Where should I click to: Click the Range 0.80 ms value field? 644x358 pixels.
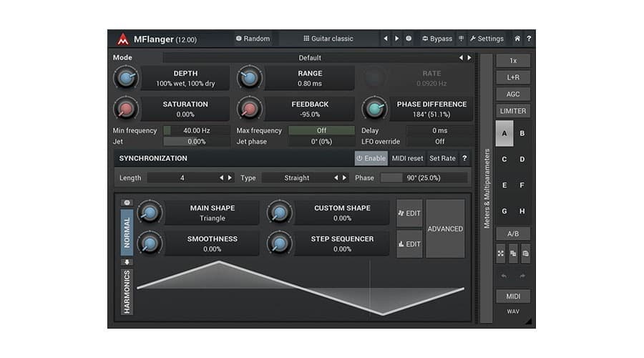click(310, 78)
